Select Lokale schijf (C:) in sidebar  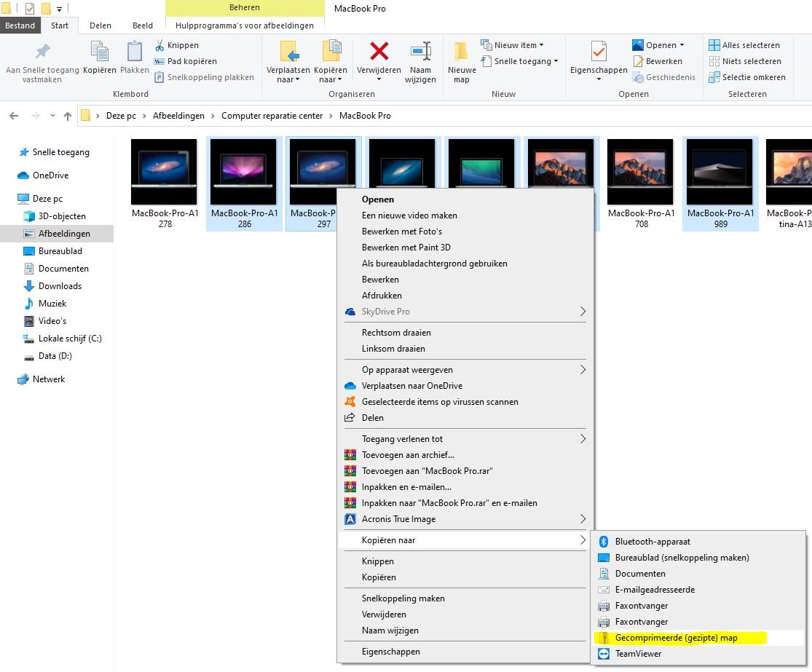[70, 339]
